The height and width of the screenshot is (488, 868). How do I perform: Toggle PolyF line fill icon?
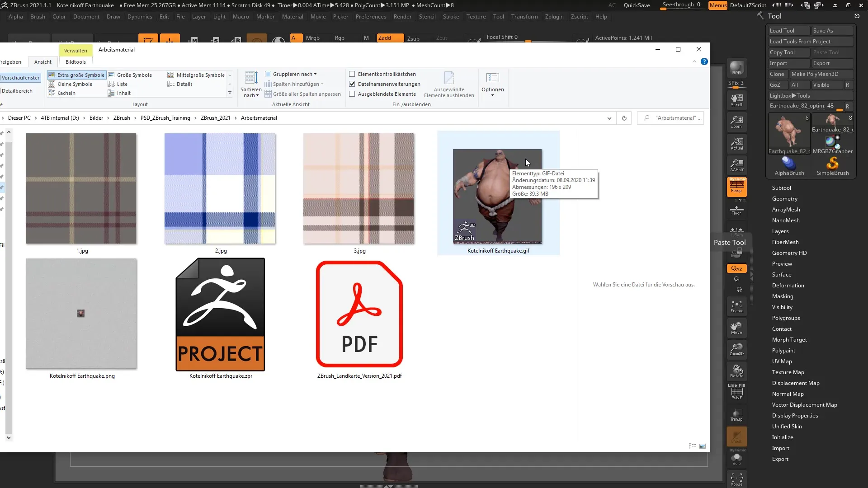(x=736, y=392)
